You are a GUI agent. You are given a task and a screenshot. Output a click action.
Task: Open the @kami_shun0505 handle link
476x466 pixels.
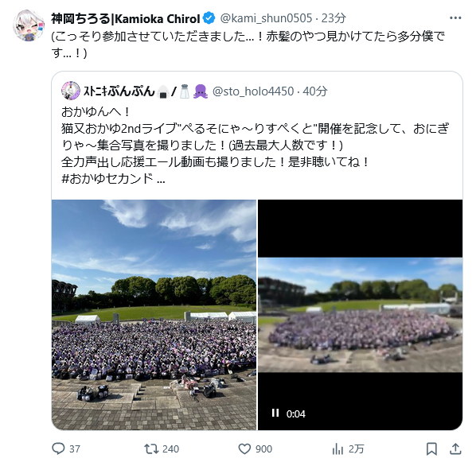point(266,18)
